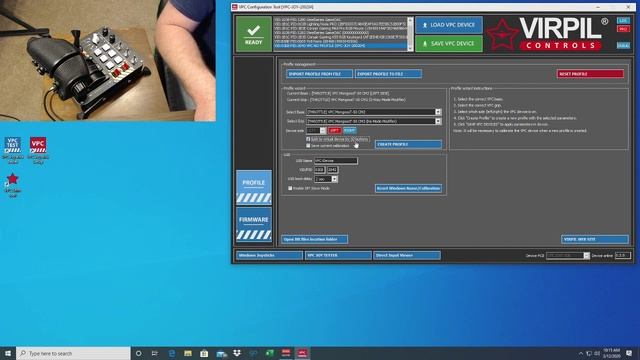The height and width of the screenshot is (360, 640).
Task: Open VPC Joystick Setup desktop icon
Action: [x=38, y=150]
